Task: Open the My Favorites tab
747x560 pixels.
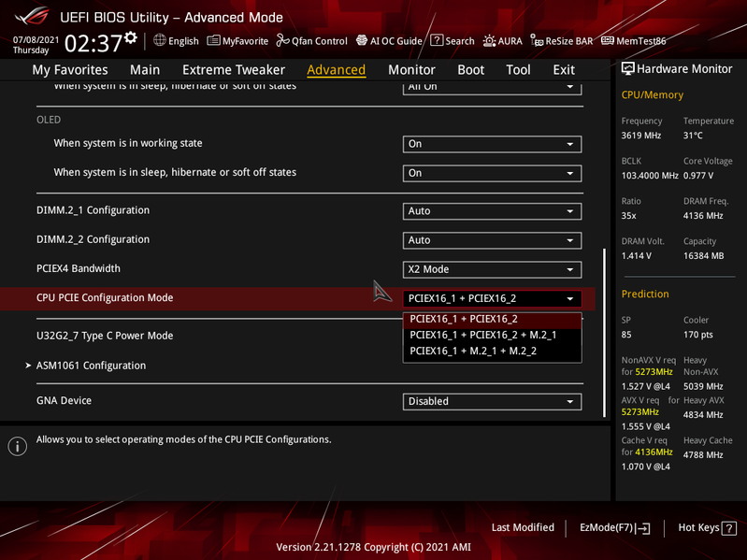Action: (70, 70)
